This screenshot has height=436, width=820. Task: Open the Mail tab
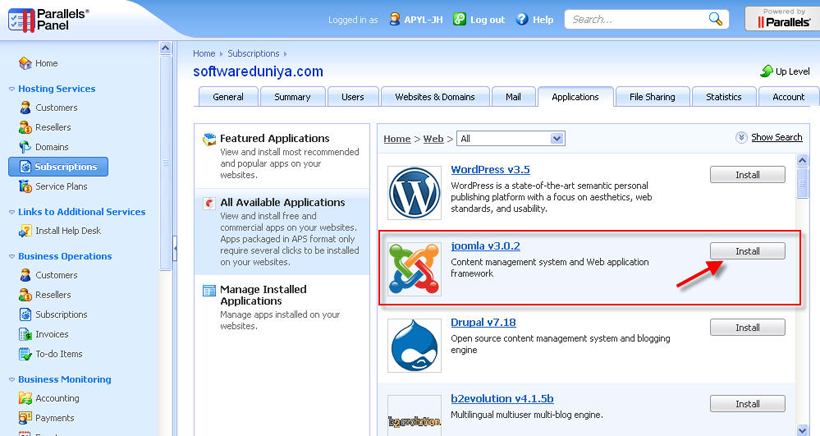tap(514, 97)
